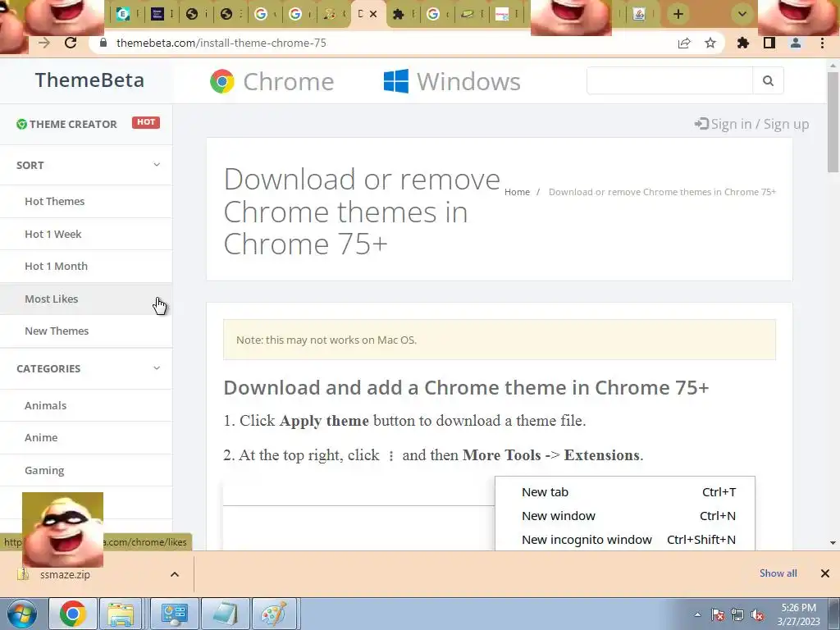The image size is (840, 630).
Task: Submit search with the magnifier button
Action: 768,80
